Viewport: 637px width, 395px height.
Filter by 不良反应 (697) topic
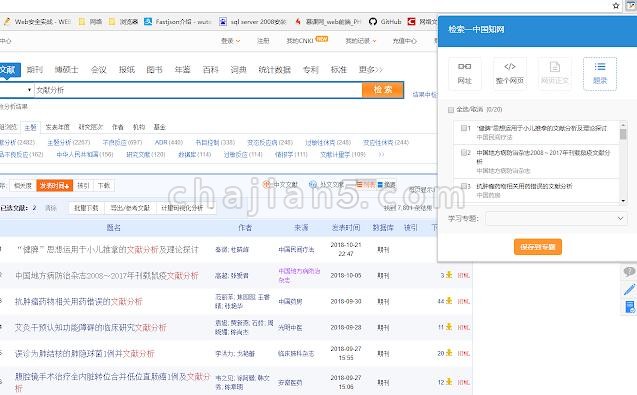(122, 142)
